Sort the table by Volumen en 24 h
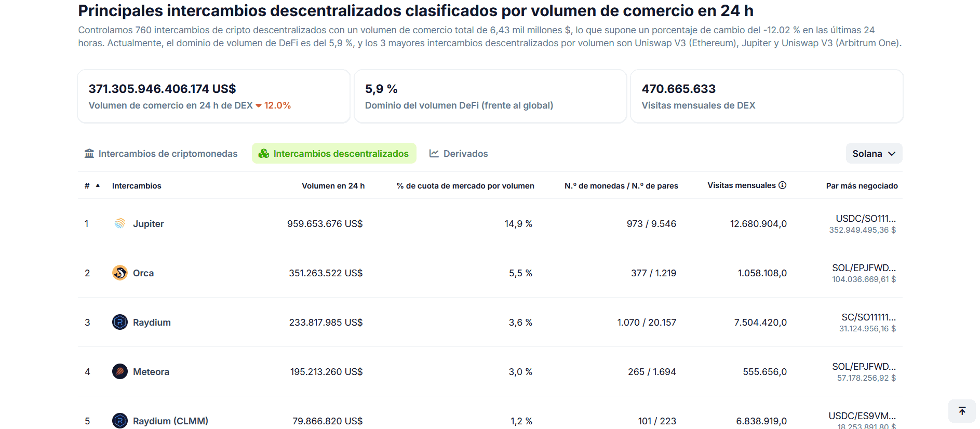 pos(333,185)
